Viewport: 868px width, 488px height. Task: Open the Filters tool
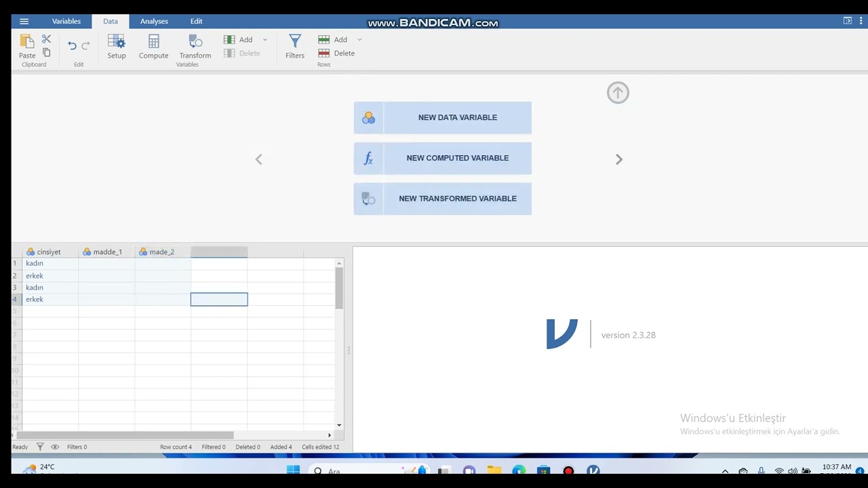[295, 47]
